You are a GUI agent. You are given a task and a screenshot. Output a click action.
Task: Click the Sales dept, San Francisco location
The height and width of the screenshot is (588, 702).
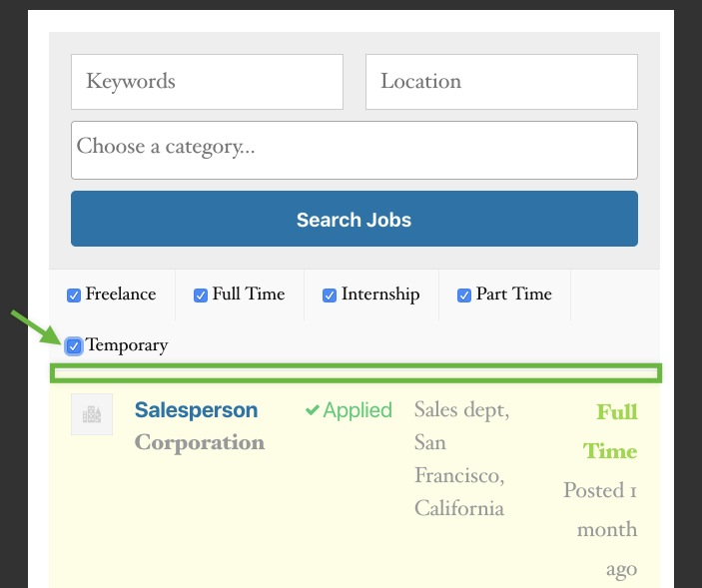pos(461,458)
